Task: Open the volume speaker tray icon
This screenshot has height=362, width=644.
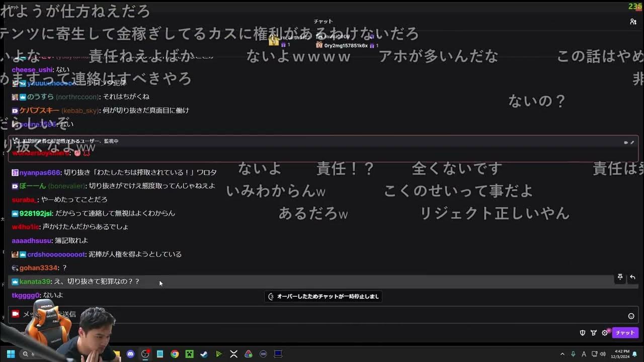Action: click(603, 354)
